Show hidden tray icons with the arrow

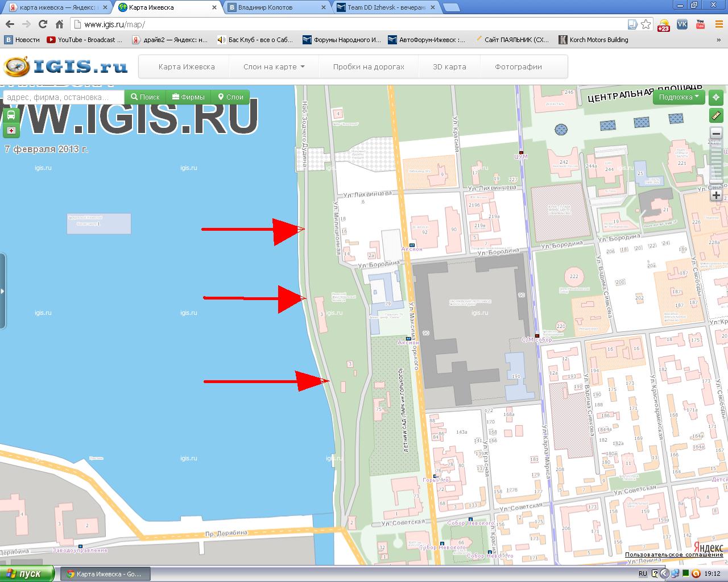click(x=664, y=573)
